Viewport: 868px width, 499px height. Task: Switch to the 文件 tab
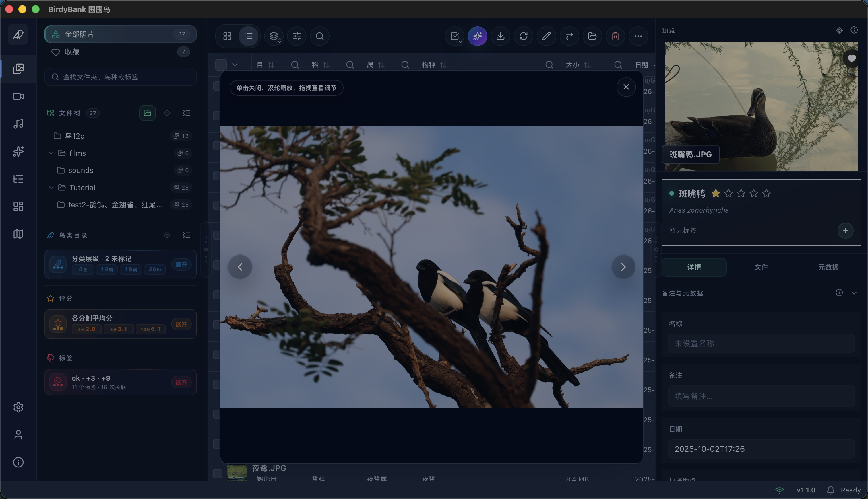click(x=761, y=267)
